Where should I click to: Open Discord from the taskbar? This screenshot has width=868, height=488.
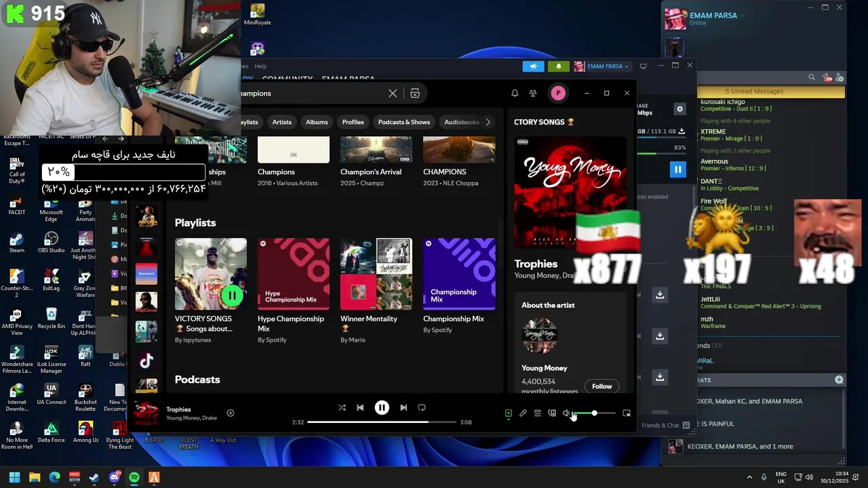(x=114, y=477)
